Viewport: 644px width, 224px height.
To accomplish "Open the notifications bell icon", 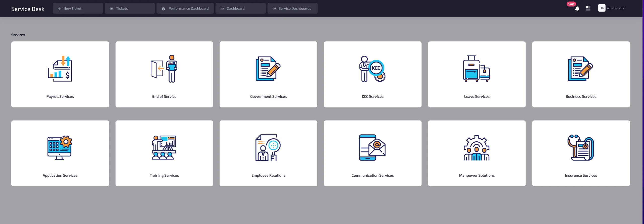I will click(577, 9).
